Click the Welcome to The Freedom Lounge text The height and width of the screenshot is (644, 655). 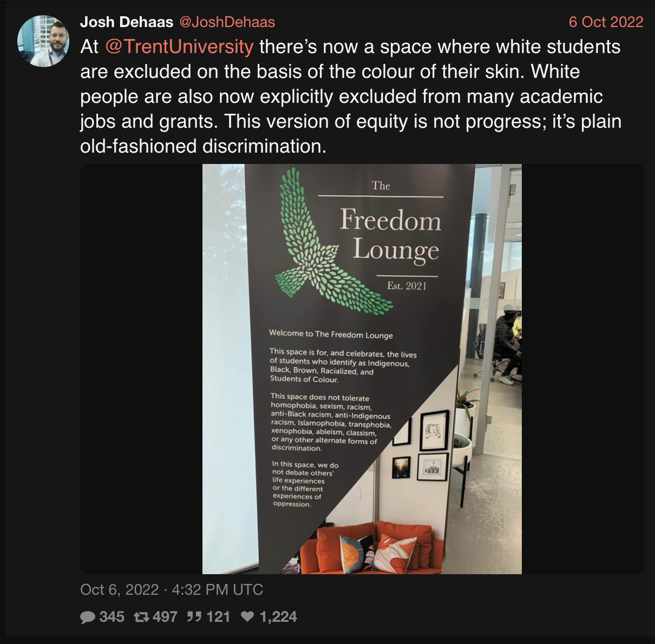pyautogui.click(x=331, y=334)
